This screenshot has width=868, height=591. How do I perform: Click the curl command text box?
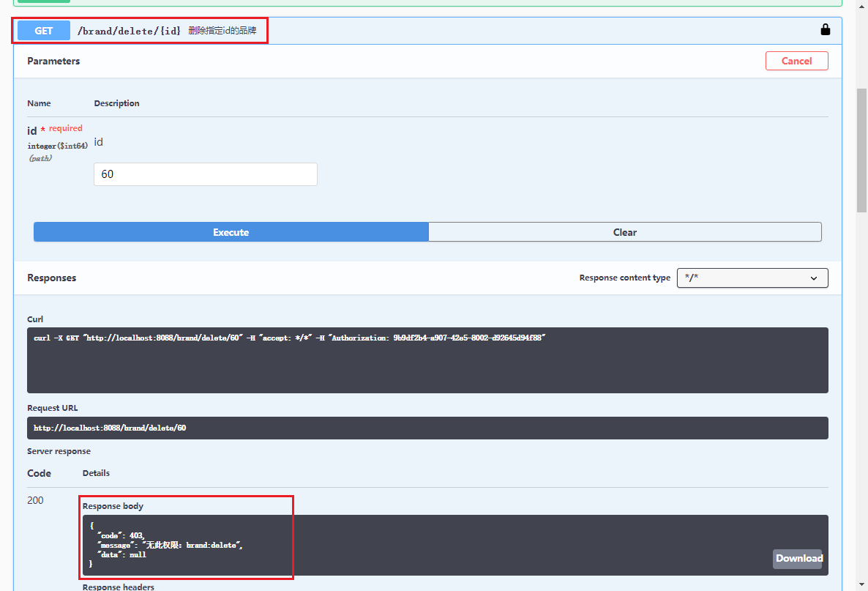pos(427,360)
